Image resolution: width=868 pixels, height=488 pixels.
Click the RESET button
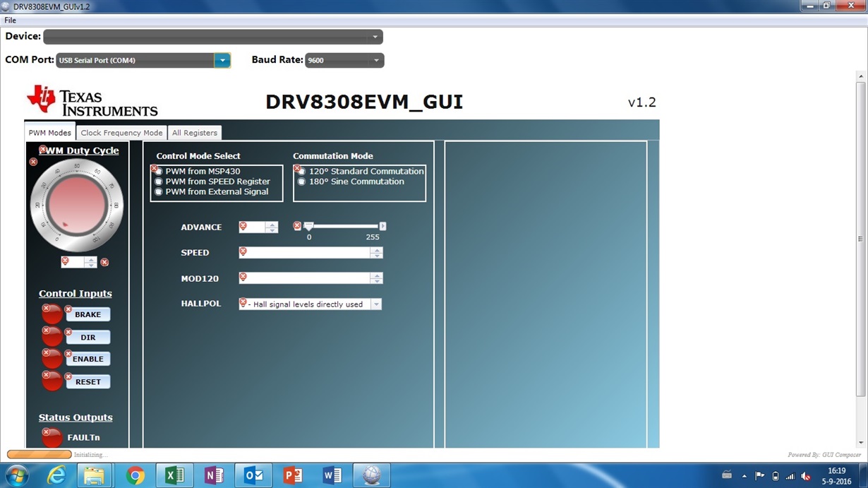88,381
